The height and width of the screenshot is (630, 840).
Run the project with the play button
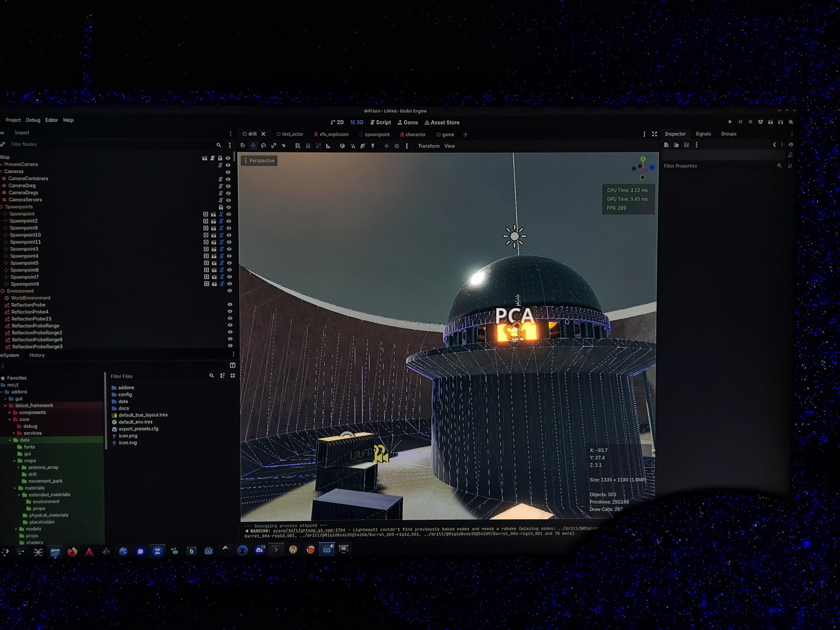click(x=730, y=122)
